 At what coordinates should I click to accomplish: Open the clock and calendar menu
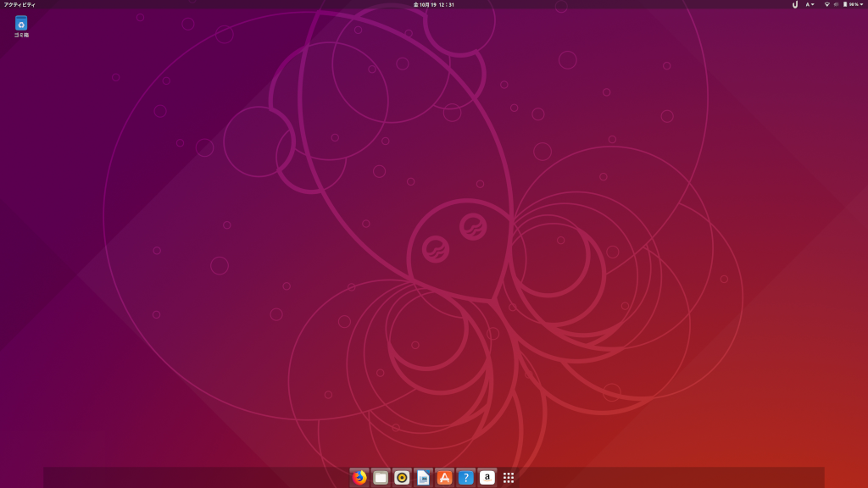[x=433, y=4]
